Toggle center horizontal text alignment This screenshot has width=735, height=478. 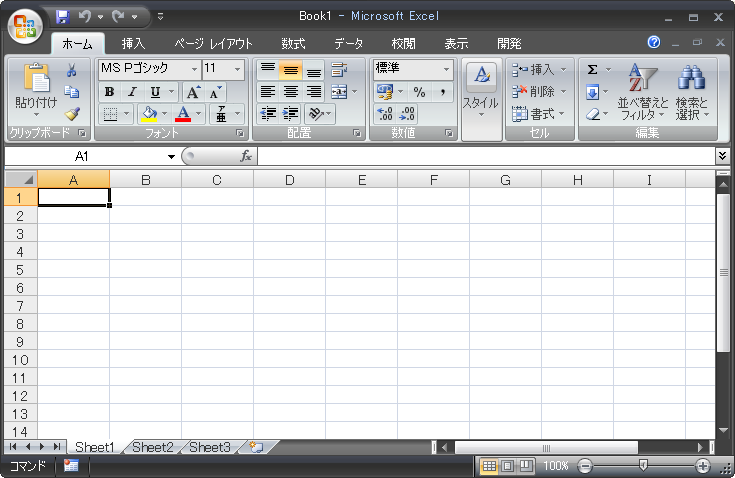(290, 92)
